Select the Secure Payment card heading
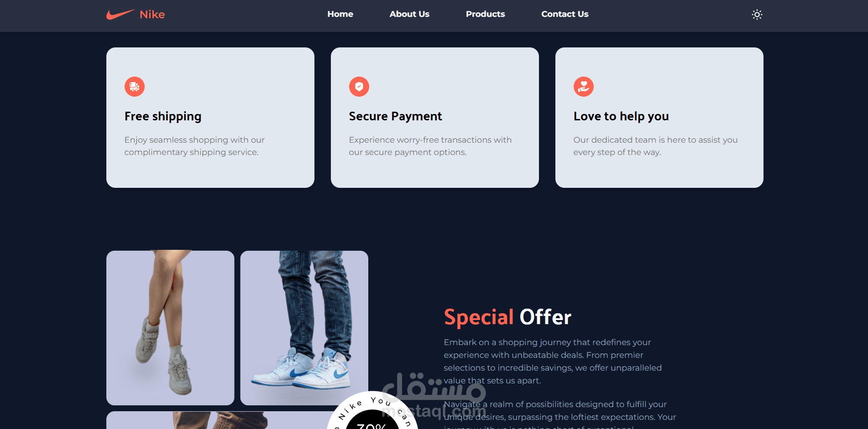868x429 pixels. pyautogui.click(x=395, y=117)
